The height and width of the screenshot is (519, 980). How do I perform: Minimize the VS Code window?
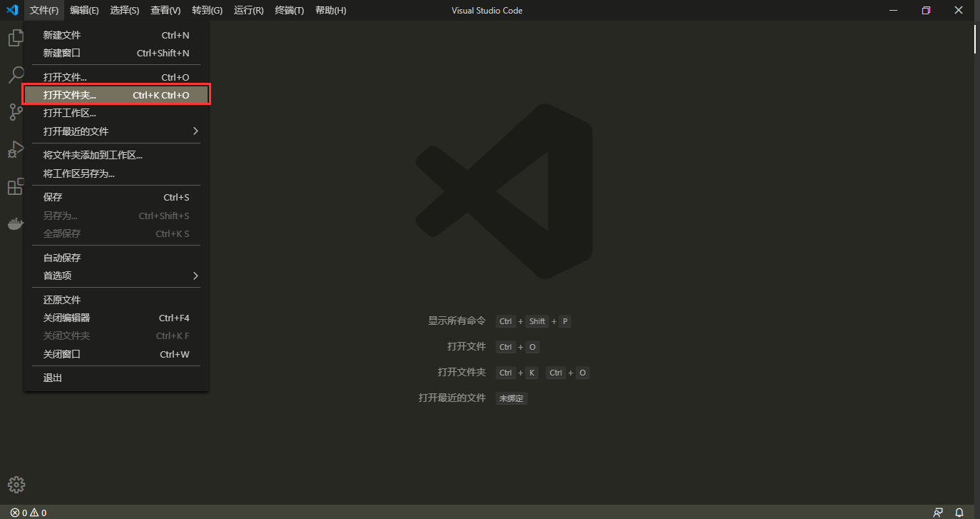893,10
